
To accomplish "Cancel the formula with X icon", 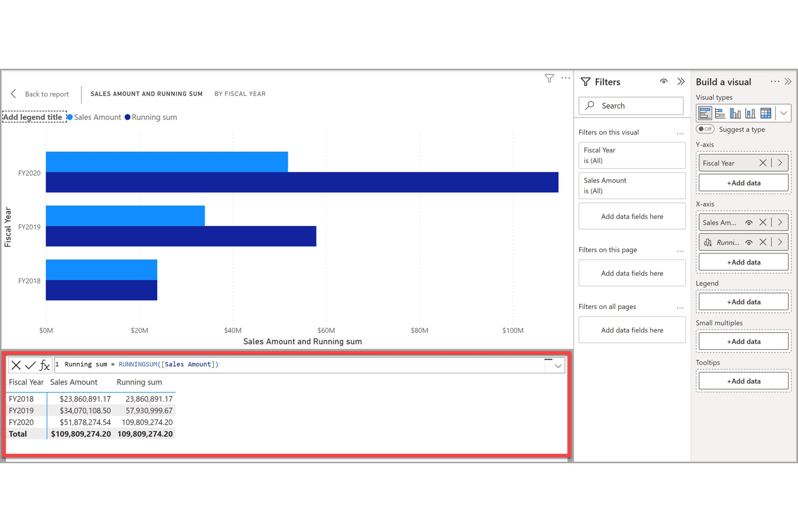I will (16, 365).
